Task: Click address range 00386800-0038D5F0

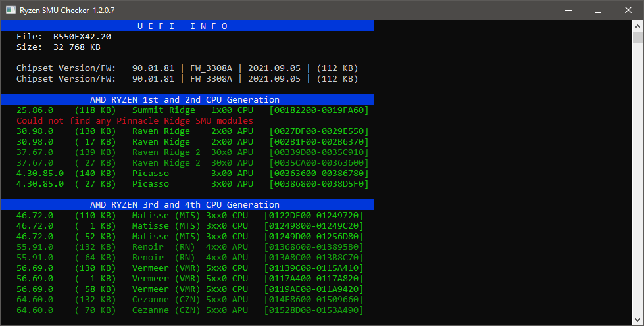Action: tap(319, 184)
